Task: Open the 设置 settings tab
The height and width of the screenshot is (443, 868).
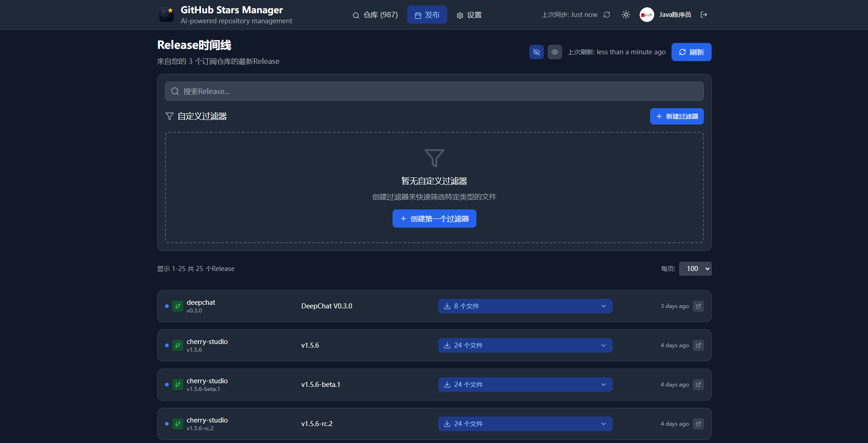Action: 469,15
